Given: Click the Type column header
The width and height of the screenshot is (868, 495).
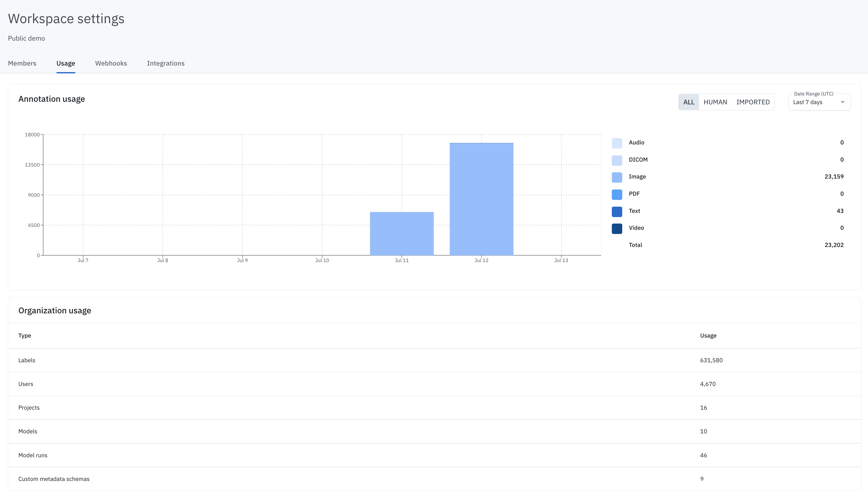Looking at the screenshot, I should (24, 335).
